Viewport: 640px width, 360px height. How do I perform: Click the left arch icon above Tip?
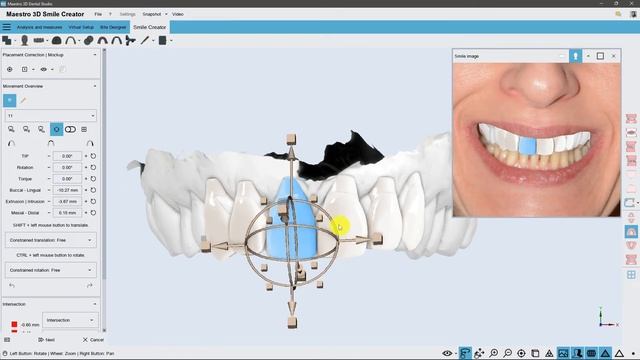point(11,143)
